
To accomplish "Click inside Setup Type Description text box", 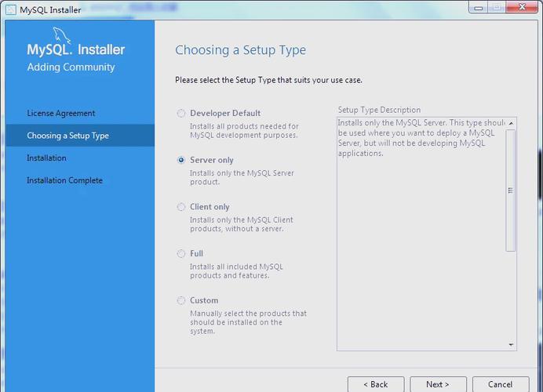I will tap(420, 235).
